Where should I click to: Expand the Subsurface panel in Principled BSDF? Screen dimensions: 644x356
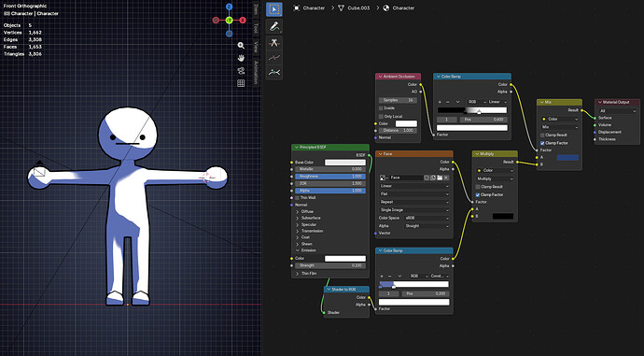298,218
